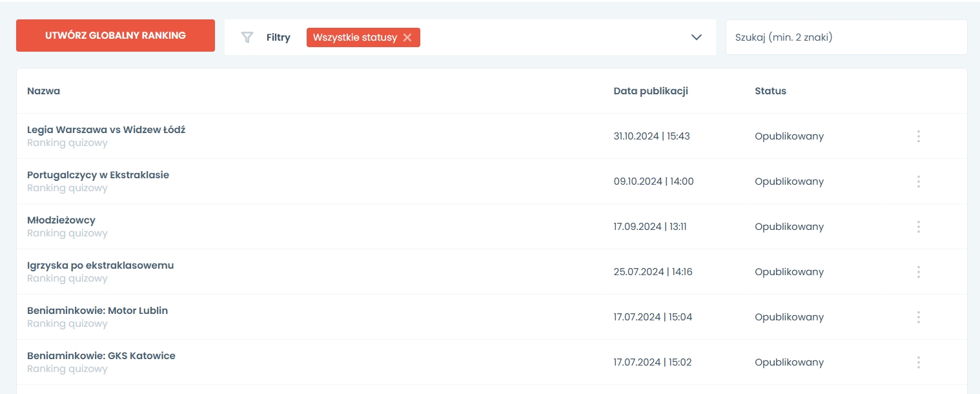Open three-dot menu for Igrzyska po ekstraklasowemu

pyautogui.click(x=918, y=272)
